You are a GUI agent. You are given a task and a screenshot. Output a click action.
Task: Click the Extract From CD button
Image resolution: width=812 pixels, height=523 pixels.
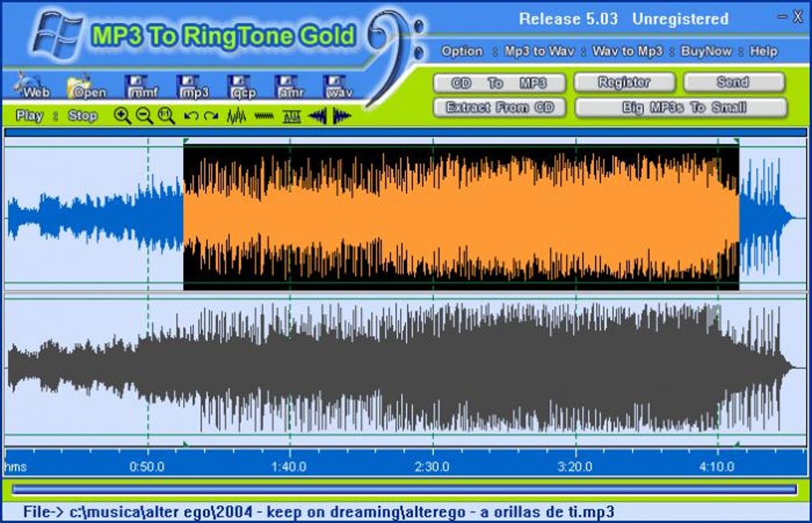click(499, 107)
